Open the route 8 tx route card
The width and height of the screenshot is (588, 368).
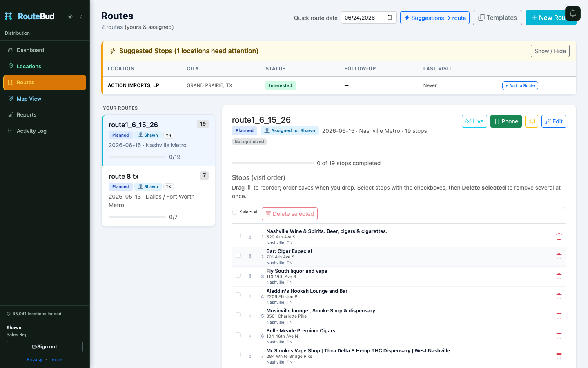158,196
